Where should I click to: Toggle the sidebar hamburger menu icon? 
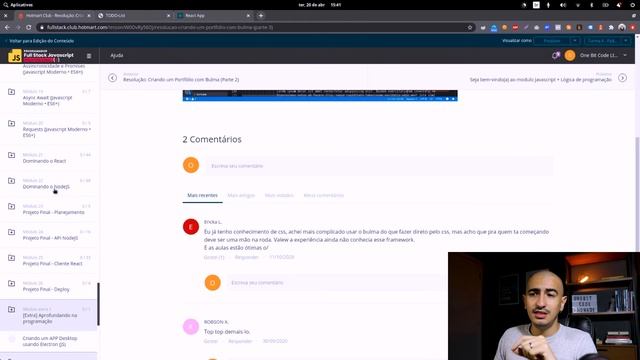pyautogui.click(x=89, y=56)
